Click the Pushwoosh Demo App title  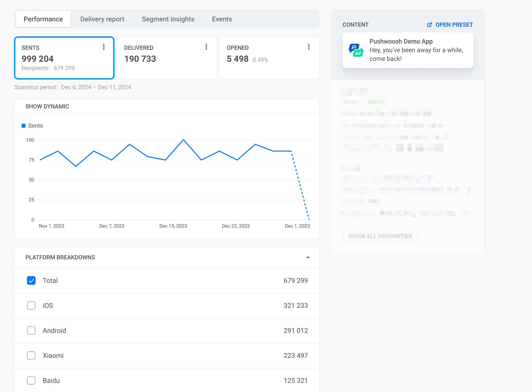pyautogui.click(x=401, y=41)
